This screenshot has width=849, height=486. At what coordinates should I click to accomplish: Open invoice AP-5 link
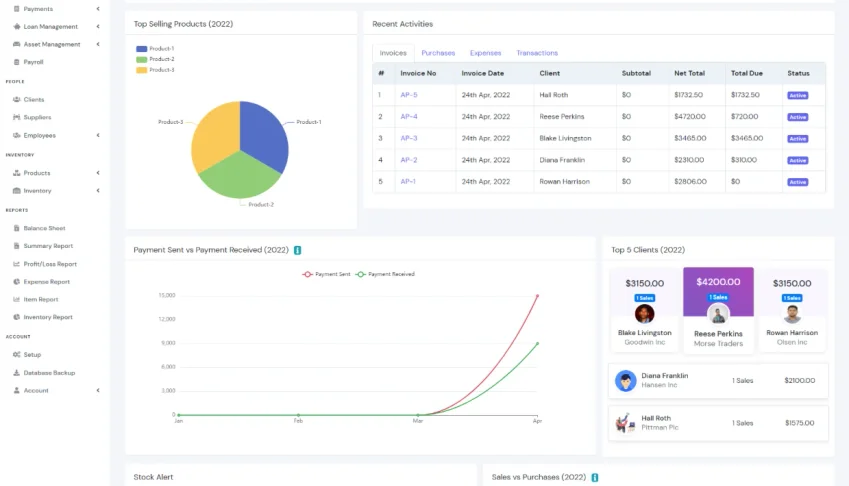pos(409,95)
